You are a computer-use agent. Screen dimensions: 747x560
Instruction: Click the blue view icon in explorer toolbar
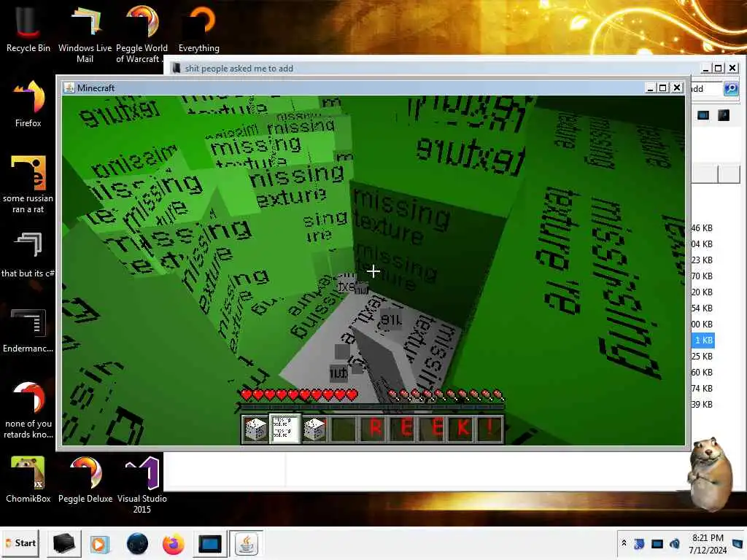pyautogui.click(x=703, y=115)
